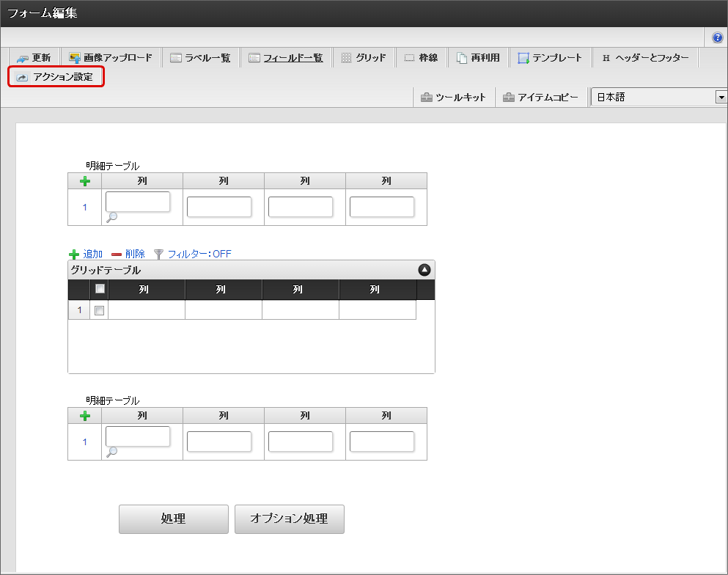Viewport: 728px width, 575px height.
Task: Open ヘッダーとフッター header and footer settings
Action: click(645, 58)
